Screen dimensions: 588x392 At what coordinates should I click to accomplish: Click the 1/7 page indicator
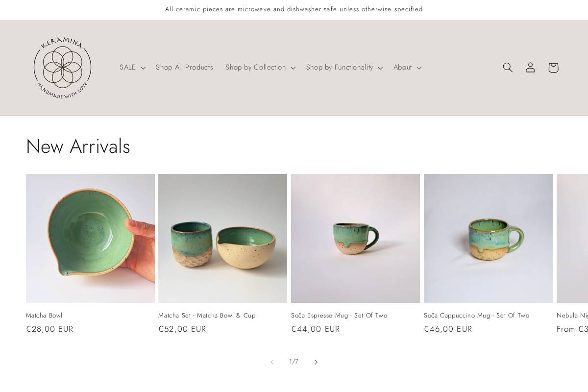pyautogui.click(x=294, y=362)
